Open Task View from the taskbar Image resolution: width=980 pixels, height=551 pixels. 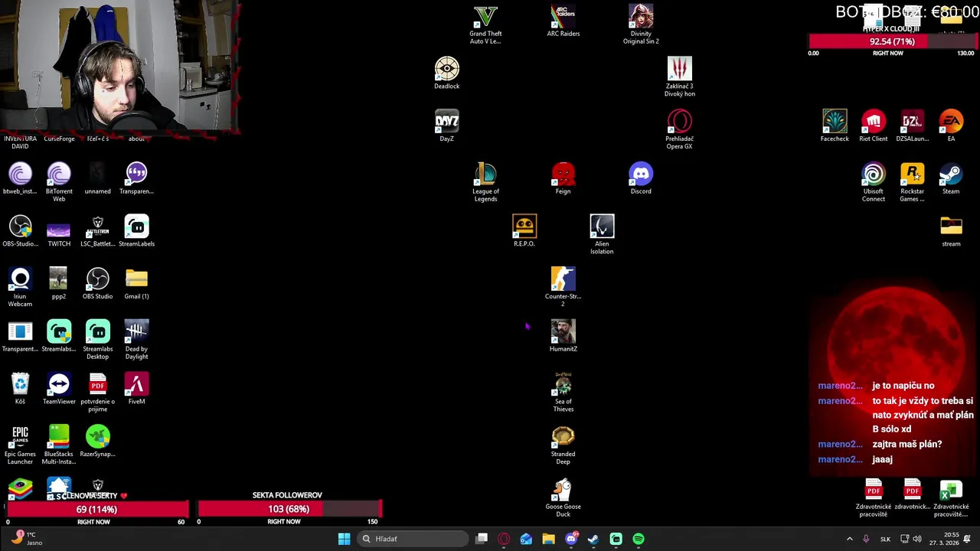click(482, 539)
